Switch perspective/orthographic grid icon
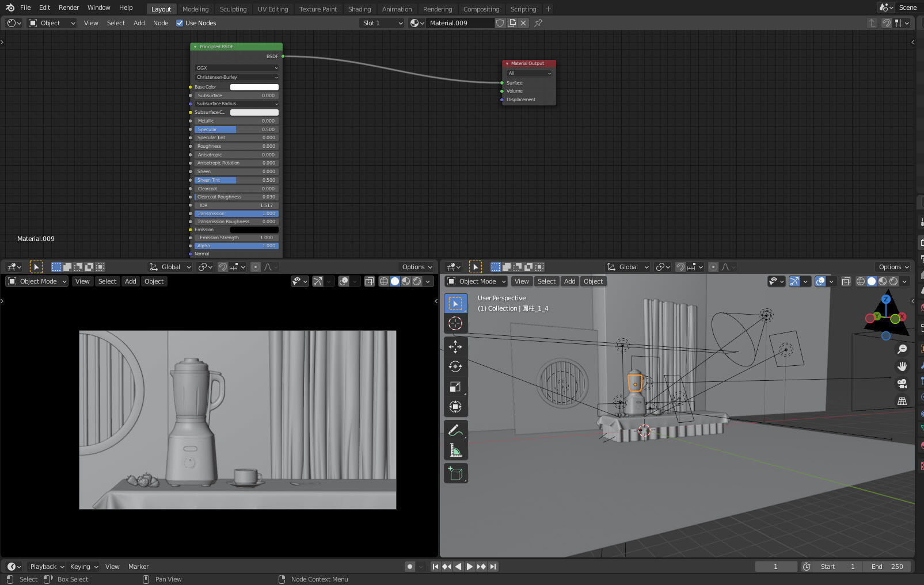The image size is (924, 585). pos(902,401)
